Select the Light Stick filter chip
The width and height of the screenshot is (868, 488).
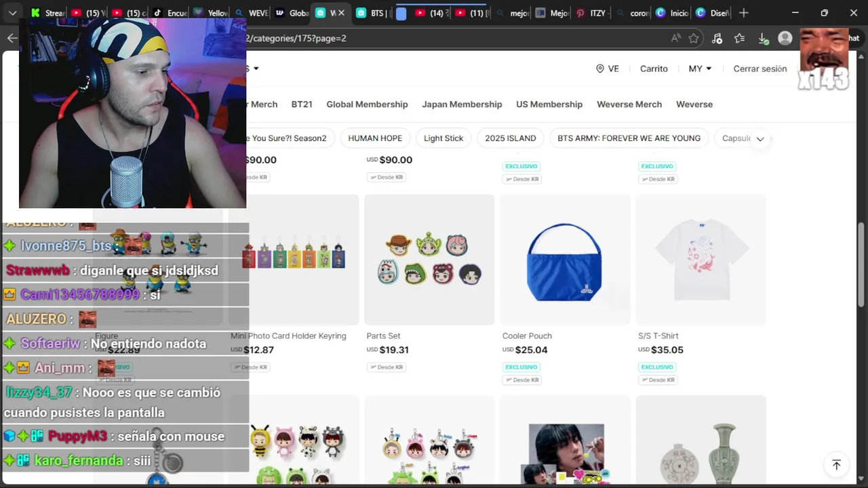(443, 138)
